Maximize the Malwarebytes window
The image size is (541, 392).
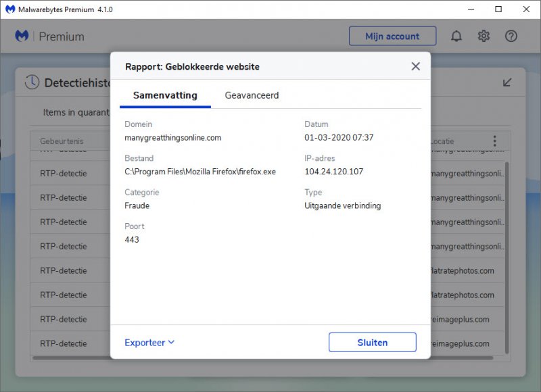(498, 9)
